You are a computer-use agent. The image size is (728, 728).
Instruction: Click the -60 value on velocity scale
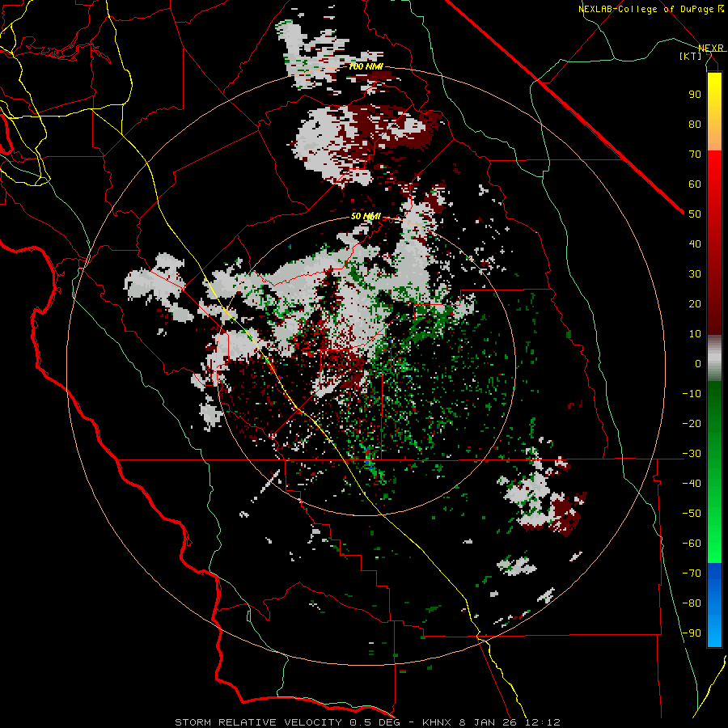[x=692, y=544]
